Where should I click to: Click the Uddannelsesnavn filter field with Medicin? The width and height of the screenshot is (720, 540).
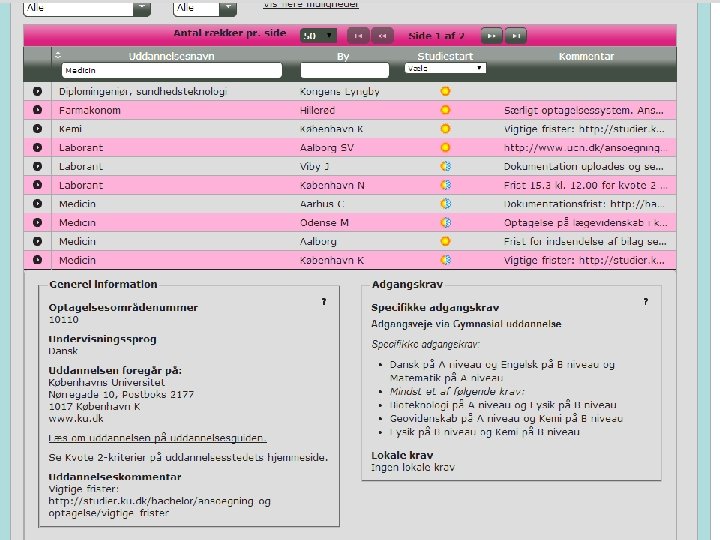[x=172, y=70]
